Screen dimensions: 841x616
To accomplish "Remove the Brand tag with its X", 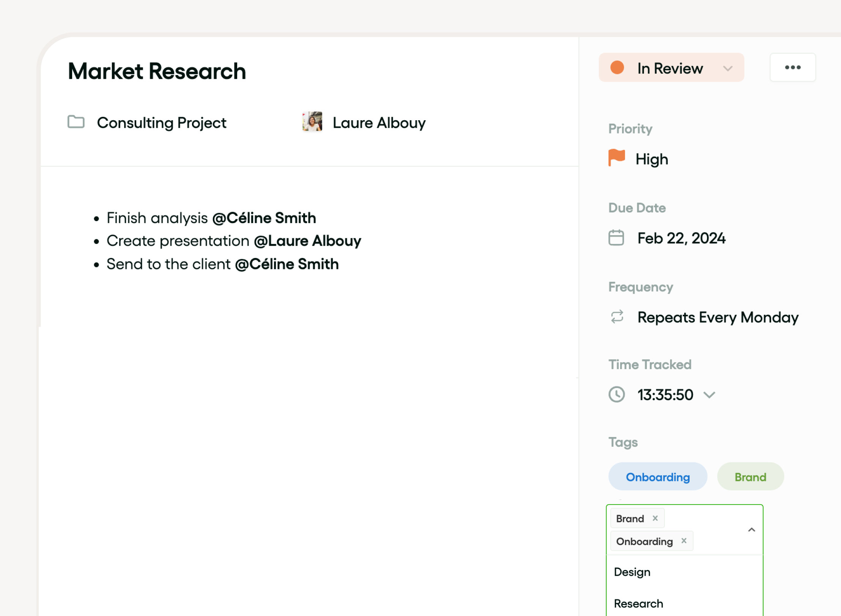I will coord(655,518).
